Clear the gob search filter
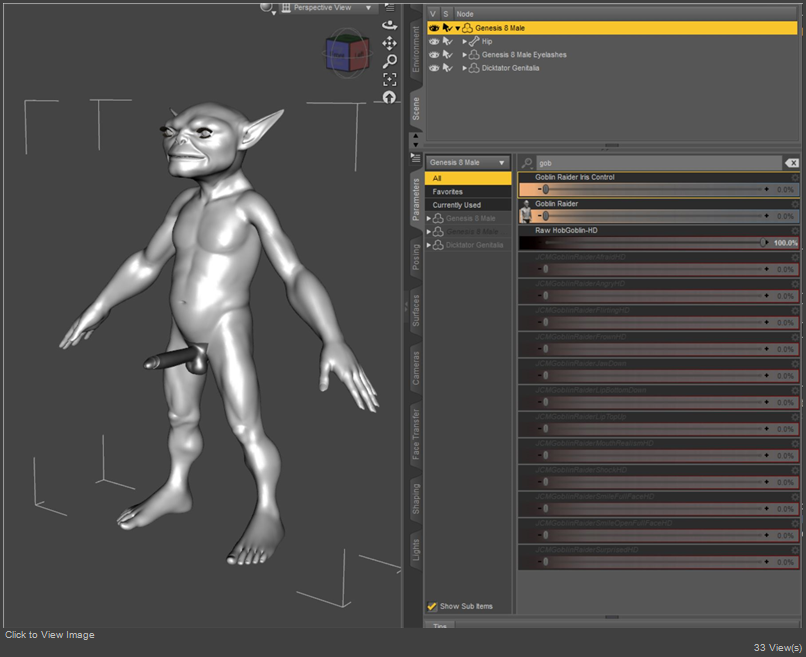806x657 pixels. (792, 163)
